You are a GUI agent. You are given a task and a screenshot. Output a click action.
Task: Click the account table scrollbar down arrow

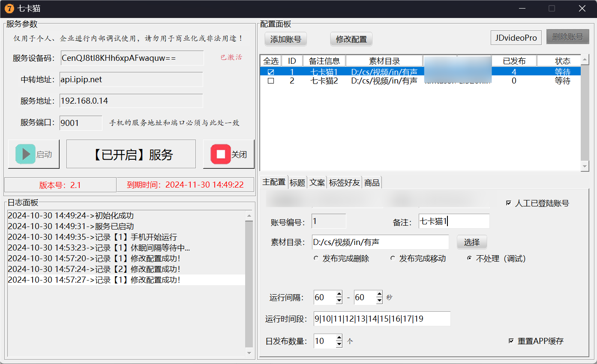[585, 166]
